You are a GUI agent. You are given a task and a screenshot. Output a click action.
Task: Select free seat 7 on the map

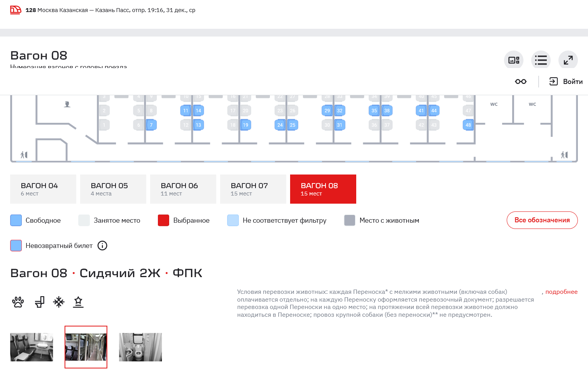tap(151, 125)
